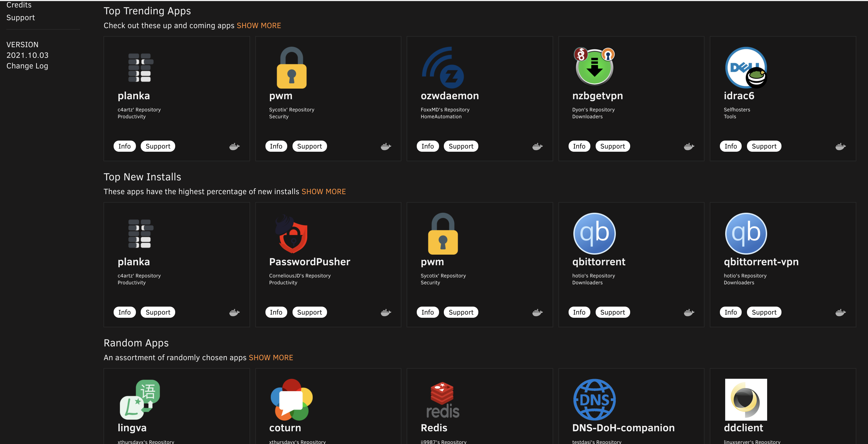Click the lingva translate icon
868x444 pixels.
coord(140,399)
